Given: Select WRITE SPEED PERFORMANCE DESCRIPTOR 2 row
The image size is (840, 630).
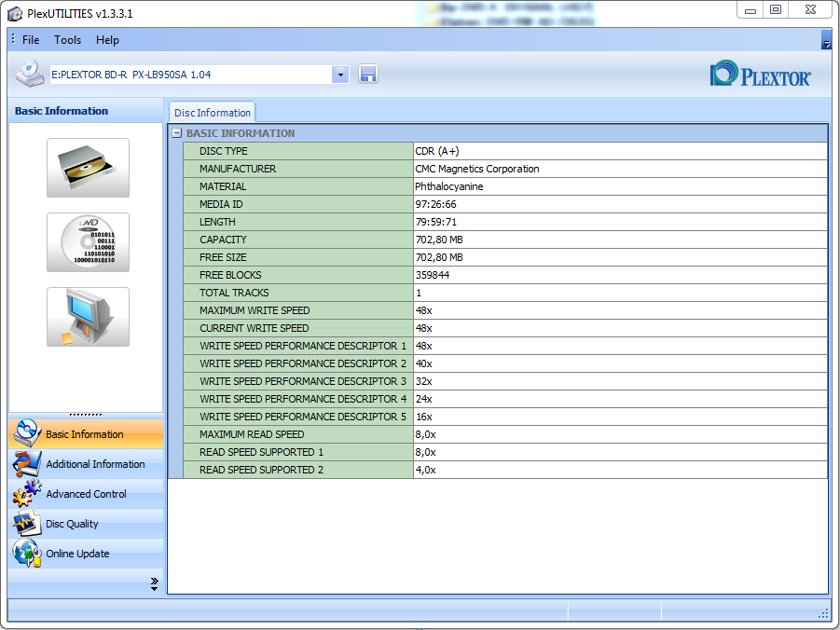Looking at the screenshot, I should point(505,363).
